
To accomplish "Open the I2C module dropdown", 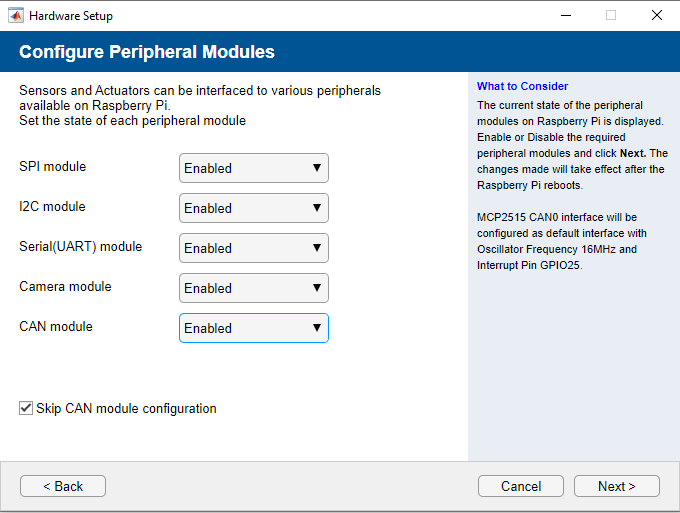I will pyautogui.click(x=253, y=208).
